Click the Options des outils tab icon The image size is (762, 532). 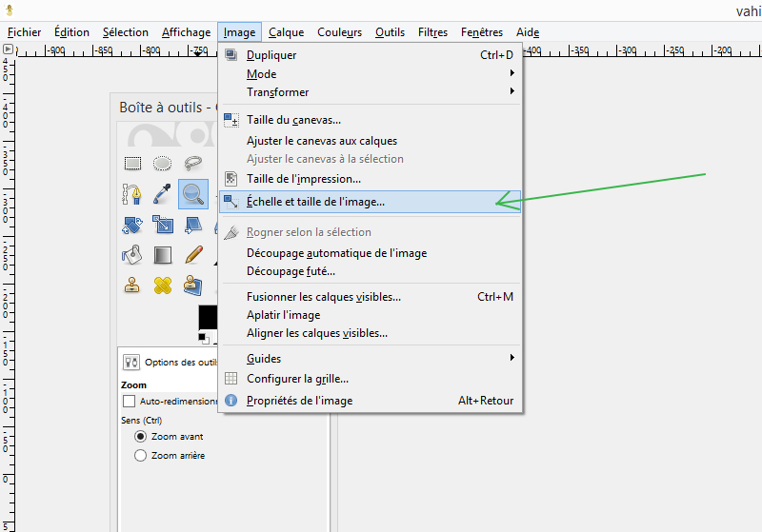(x=131, y=362)
